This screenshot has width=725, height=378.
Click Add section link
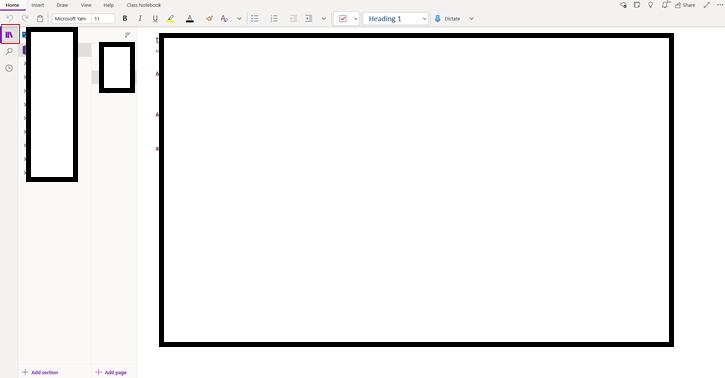40,372
